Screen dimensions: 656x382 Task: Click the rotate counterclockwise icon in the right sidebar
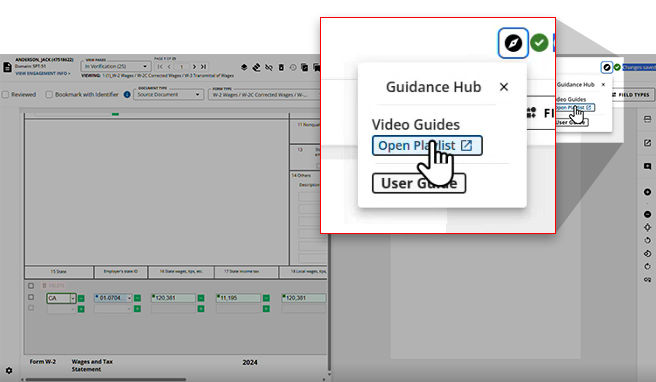(647, 240)
